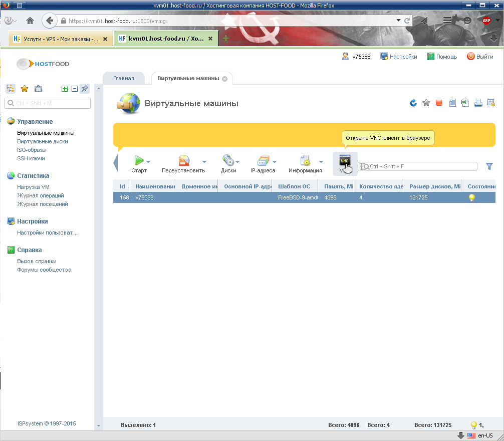Viewport: 504px width, 441px height.
Task: Open Виртуальные диски in sidebar
Action: point(43,141)
